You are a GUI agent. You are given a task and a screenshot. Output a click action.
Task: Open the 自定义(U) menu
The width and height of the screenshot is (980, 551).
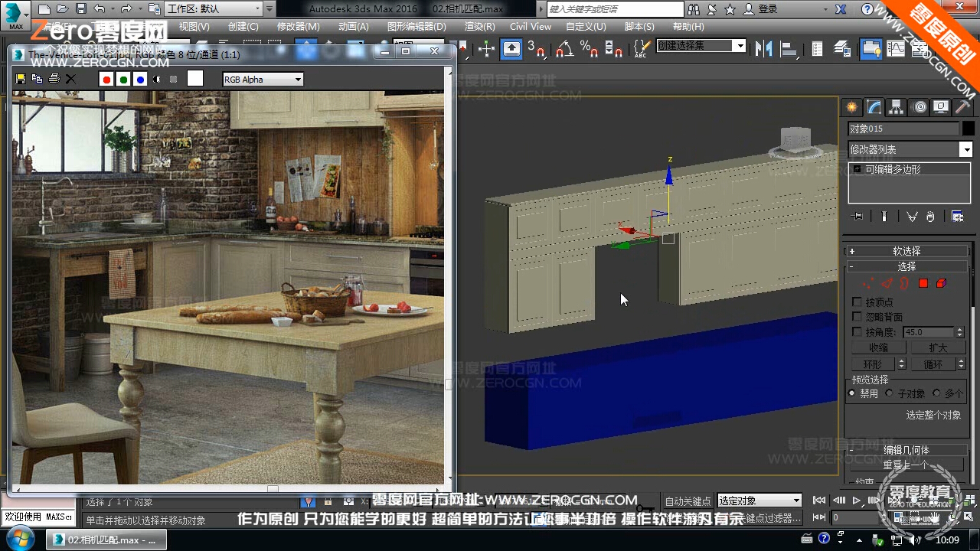tap(586, 26)
